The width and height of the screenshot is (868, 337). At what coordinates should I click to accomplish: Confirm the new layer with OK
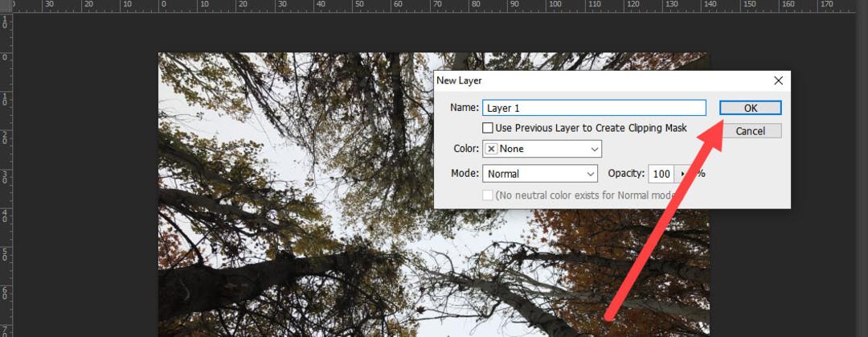(x=750, y=108)
